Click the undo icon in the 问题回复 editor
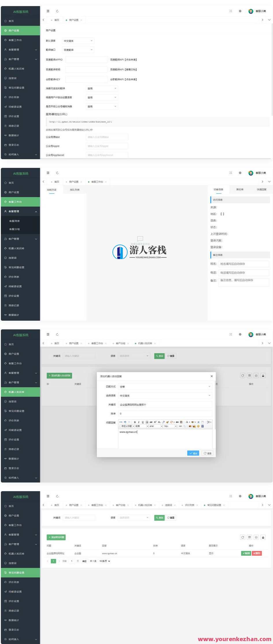 click(125, 422)
